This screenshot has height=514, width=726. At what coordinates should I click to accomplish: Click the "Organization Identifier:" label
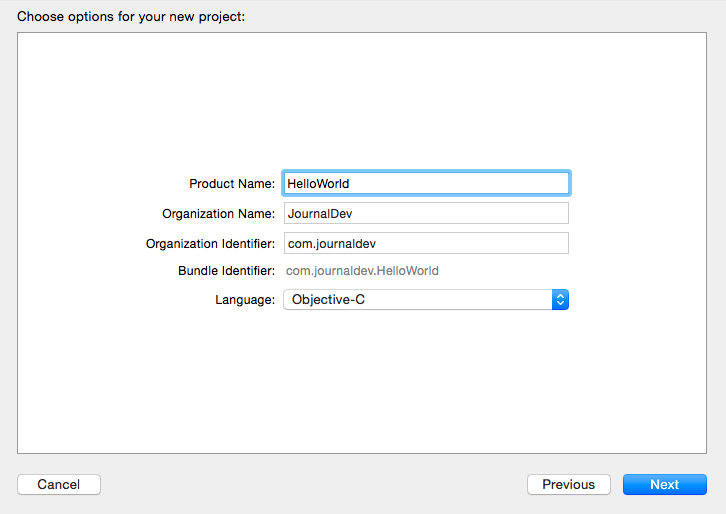[x=210, y=244]
